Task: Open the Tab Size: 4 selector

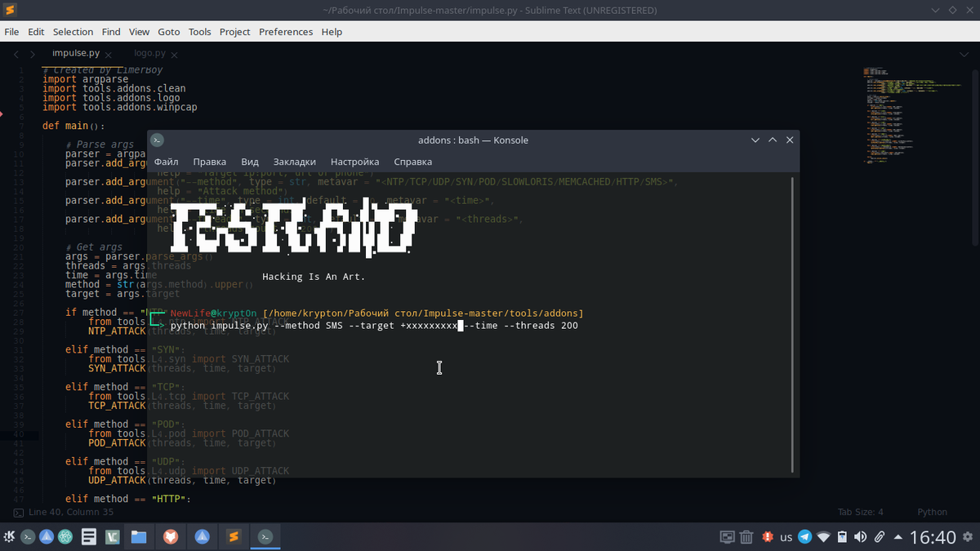Action: pos(860,512)
